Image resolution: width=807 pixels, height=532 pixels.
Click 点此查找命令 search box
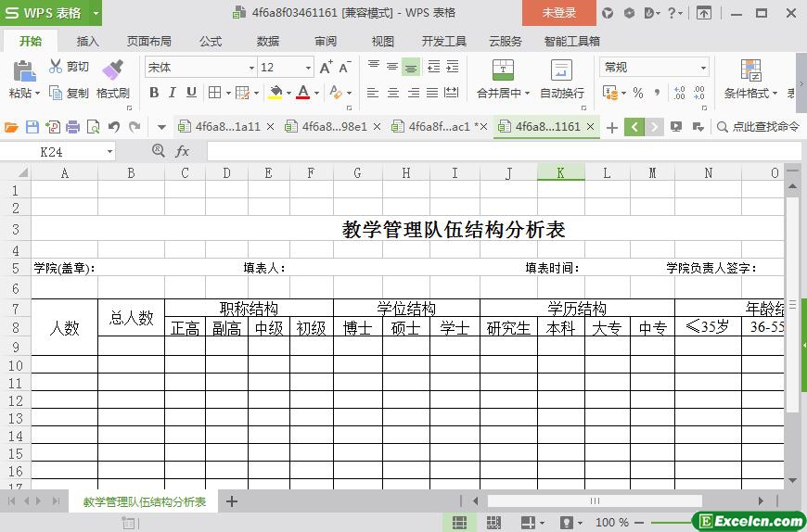[759, 126]
